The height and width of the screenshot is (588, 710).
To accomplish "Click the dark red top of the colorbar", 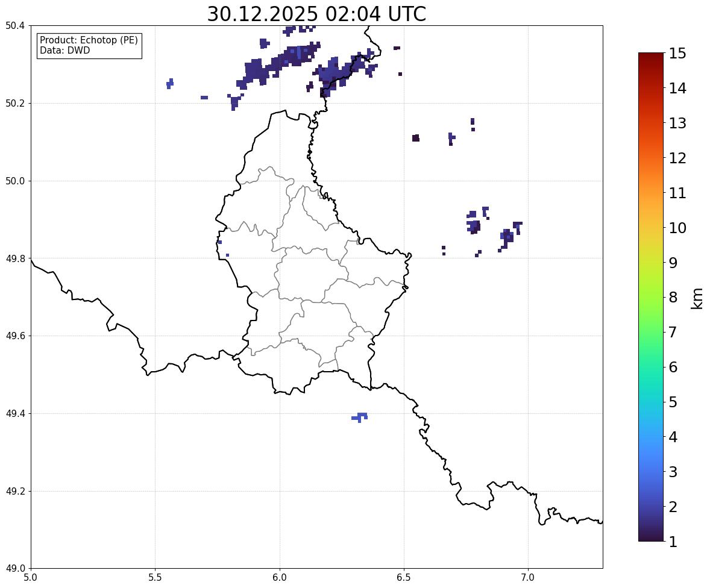I will (651, 59).
